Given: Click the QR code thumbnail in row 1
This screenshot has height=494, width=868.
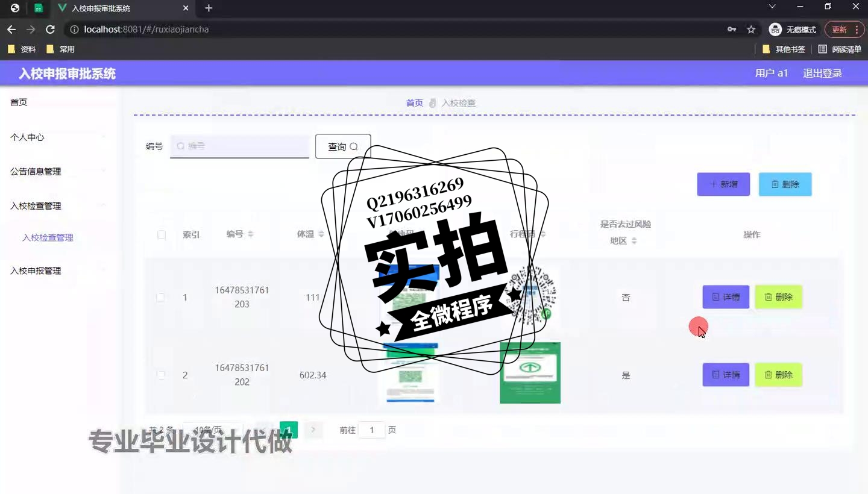Looking at the screenshot, I should pos(530,296).
